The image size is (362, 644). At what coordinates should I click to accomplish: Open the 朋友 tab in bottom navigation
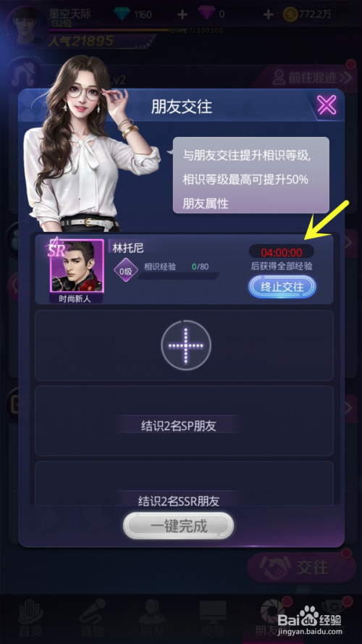pyautogui.click(x=152, y=619)
